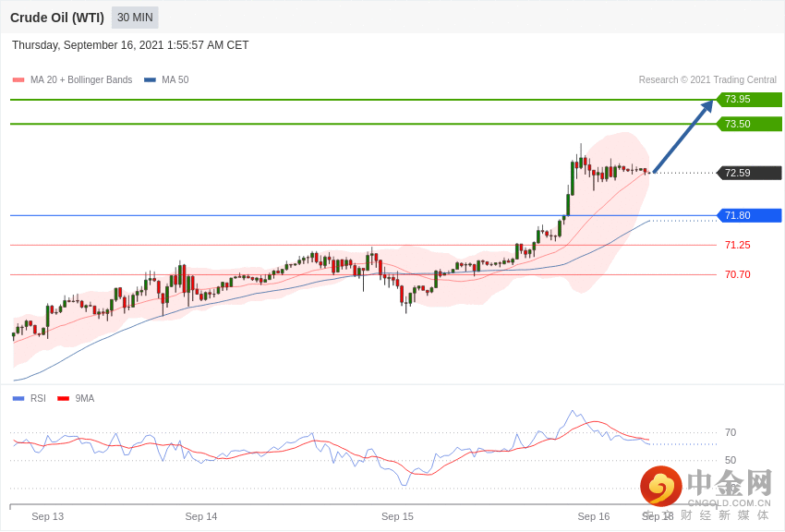785x532 pixels.
Task: Click the blue upward forecast arrow
Action: pos(683,137)
